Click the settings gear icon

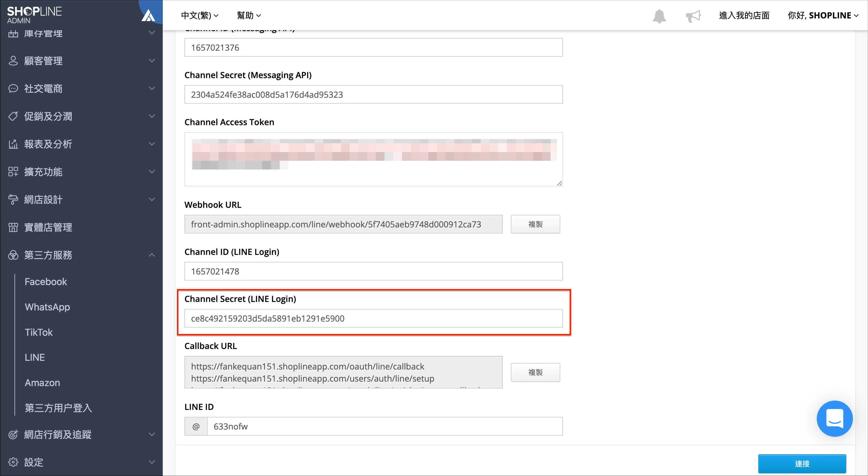point(13,462)
